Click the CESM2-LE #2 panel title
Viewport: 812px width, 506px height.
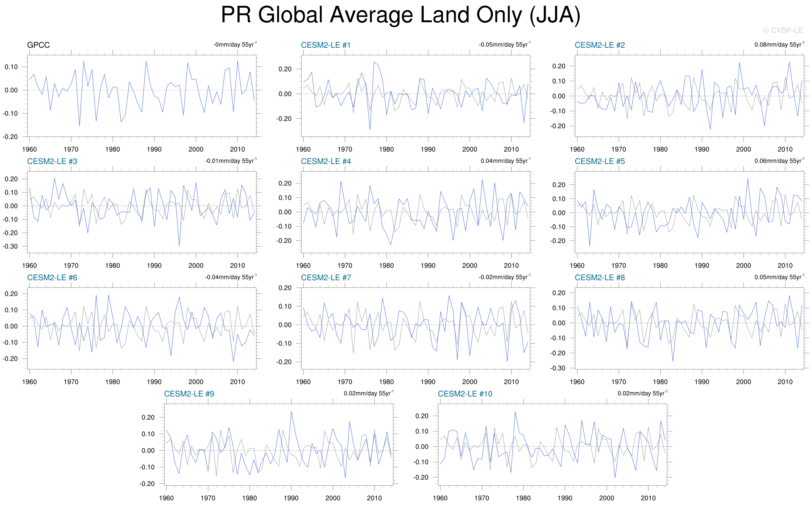[600, 45]
